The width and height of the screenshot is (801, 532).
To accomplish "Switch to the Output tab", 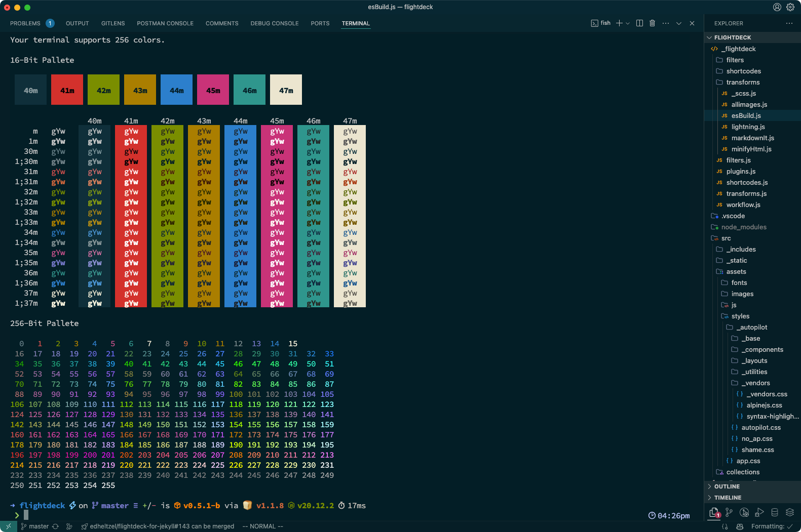I will pyautogui.click(x=77, y=23).
